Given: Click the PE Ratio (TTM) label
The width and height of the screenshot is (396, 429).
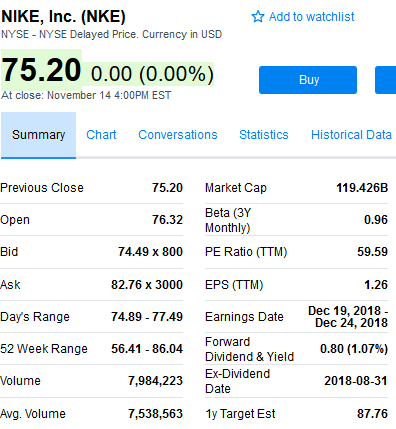Looking at the screenshot, I should click(x=246, y=252).
